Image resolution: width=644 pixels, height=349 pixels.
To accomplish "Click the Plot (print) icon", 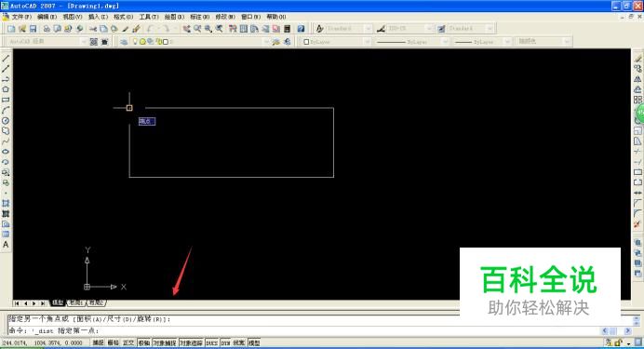I will click(47, 29).
